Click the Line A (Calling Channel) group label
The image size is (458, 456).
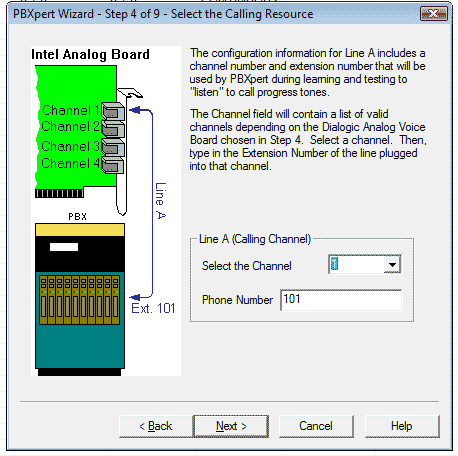point(255,239)
